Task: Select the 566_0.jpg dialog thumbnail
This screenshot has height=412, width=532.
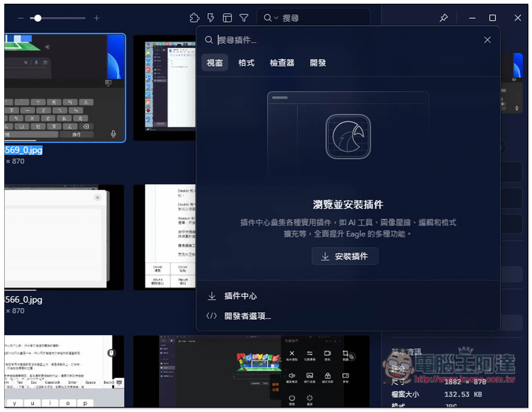Action: 64,238
